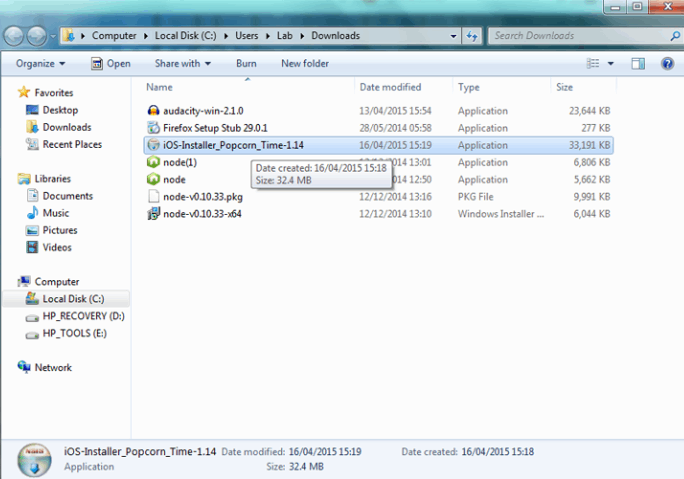The width and height of the screenshot is (684, 479).
Task: Click iOS-Installer_Popcorn_Time file icon
Action: (x=153, y=145)
